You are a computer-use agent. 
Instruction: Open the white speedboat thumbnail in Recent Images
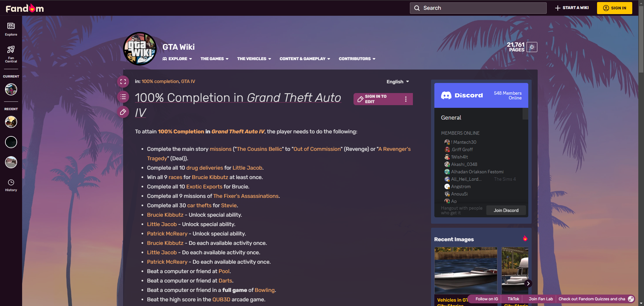click(466, 271)
